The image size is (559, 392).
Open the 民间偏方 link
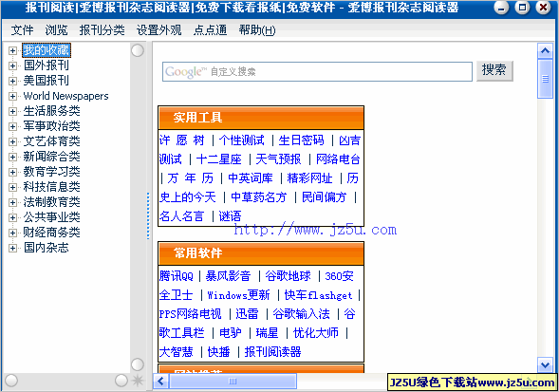point(324,196)
